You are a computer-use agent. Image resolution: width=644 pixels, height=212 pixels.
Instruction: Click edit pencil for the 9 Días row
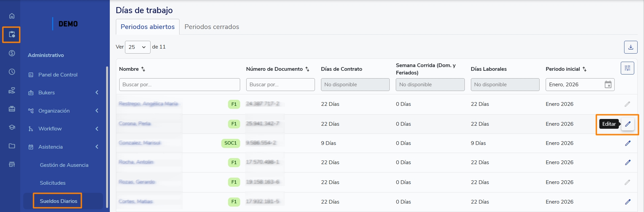(627, 143)
